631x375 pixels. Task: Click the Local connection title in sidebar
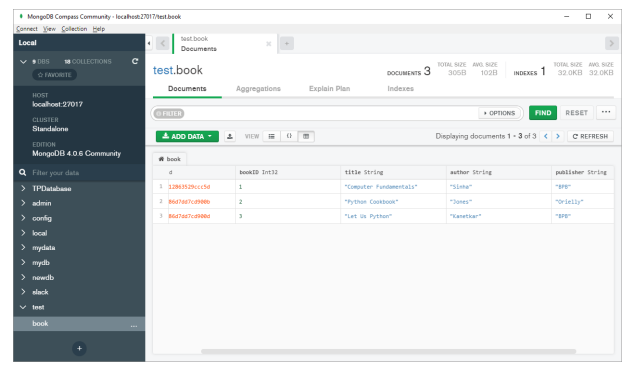tap(27, 43)
